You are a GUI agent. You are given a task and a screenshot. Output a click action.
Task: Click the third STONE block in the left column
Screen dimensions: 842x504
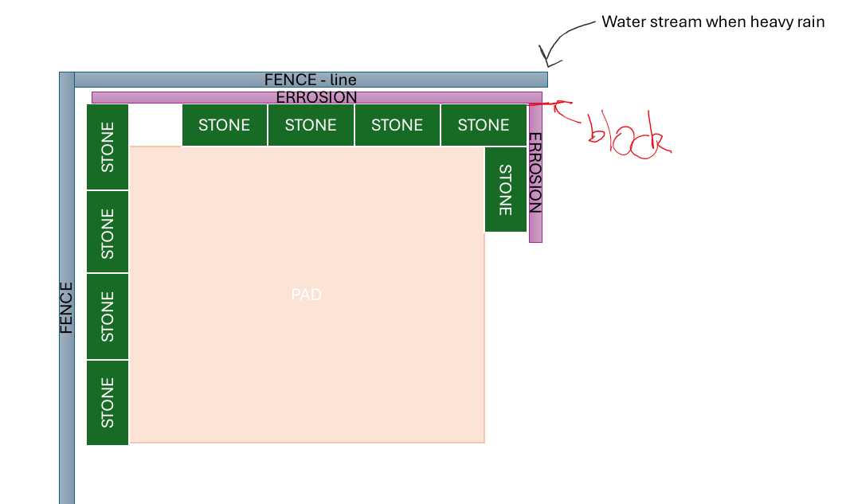click(x=108, y=316)
